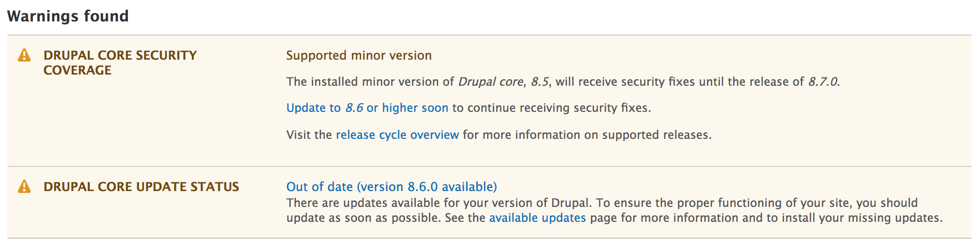Click the warning icon beside Update Status

coord(24,187)
